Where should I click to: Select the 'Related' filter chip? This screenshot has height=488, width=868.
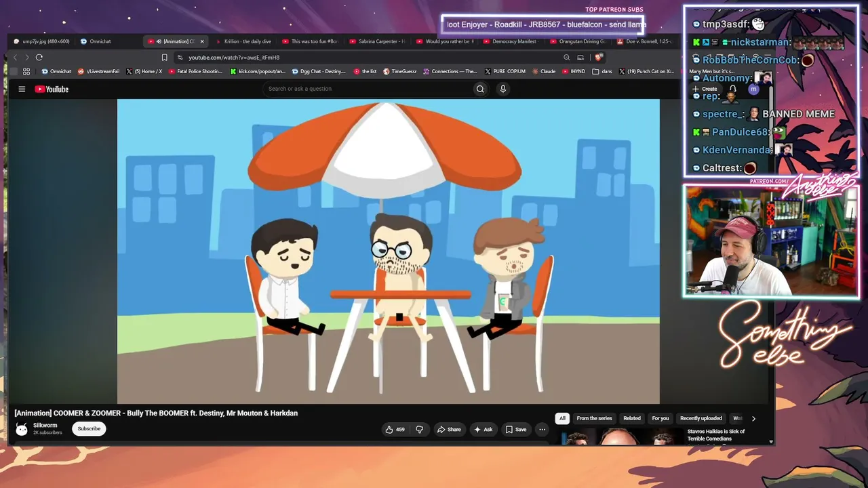[632, 418]
